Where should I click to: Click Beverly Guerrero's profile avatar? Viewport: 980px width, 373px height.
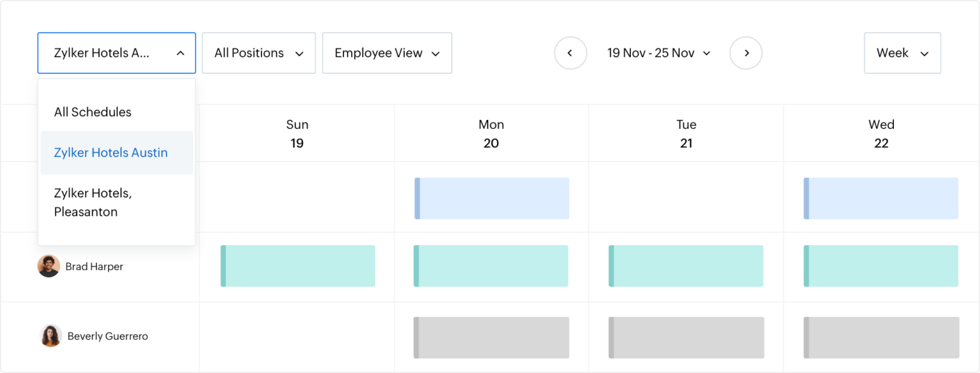click(x=50, y=335)
